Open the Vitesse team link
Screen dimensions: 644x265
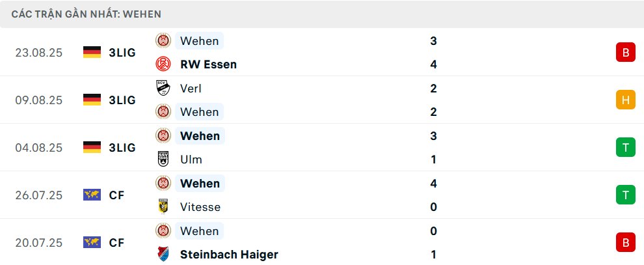coord(200,206)
